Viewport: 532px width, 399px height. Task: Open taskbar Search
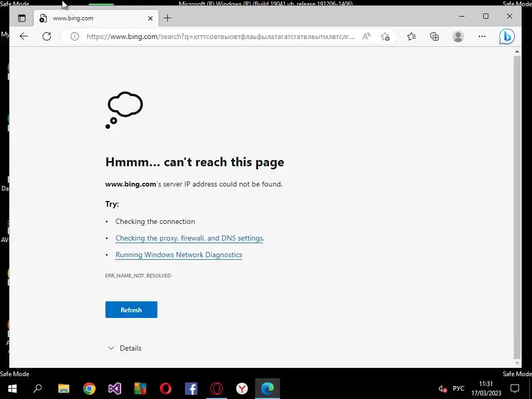pyautogui.click(x=37, y=389)
